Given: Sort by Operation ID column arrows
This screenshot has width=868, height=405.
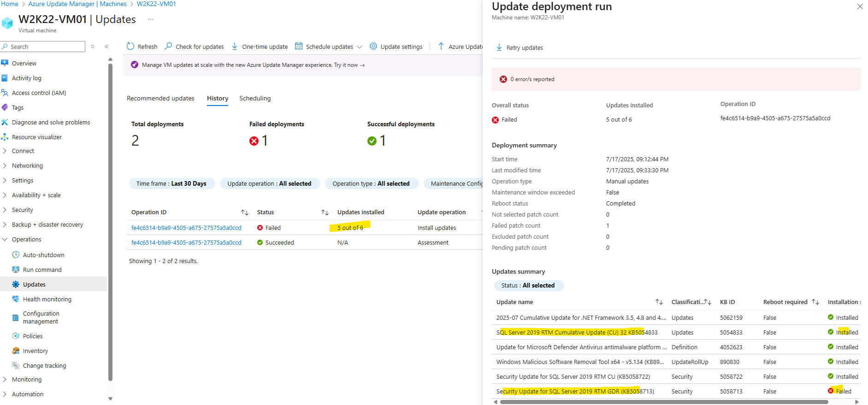Looking at the screenshot, I should coord(245,212).
